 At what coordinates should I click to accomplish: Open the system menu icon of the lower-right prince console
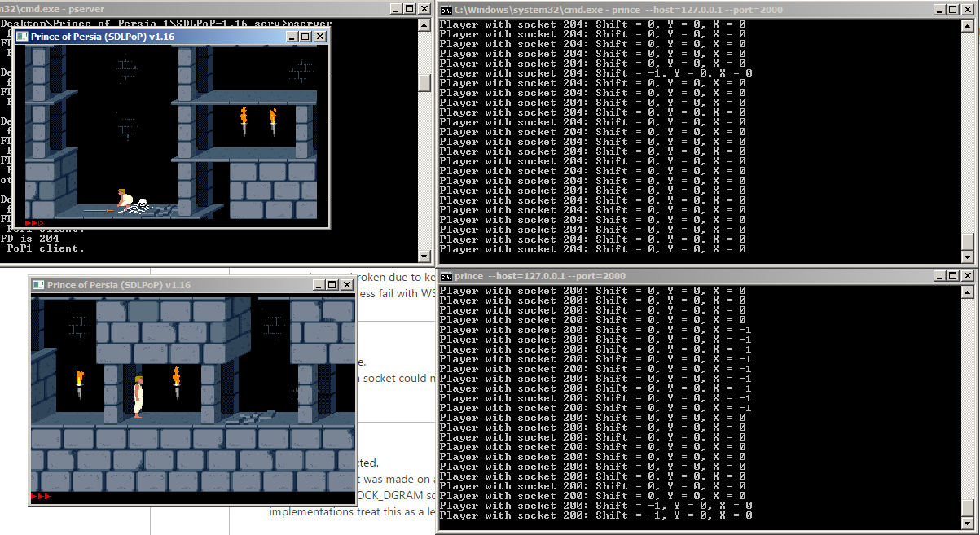pyautogui.click(x=446, y=276)
